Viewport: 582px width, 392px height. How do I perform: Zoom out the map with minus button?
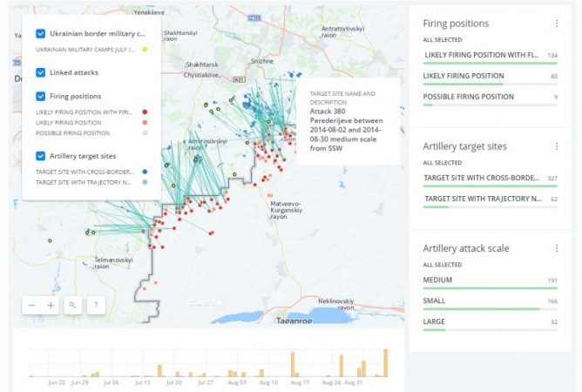31,305
